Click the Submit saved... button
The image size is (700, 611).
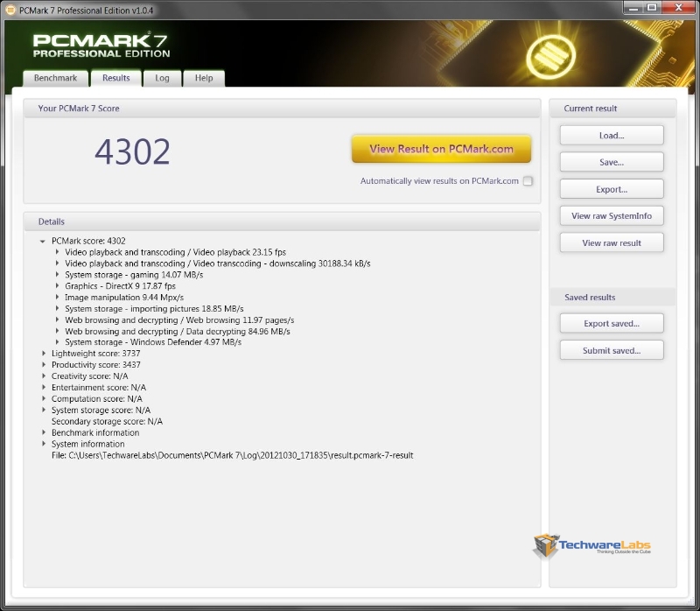click(x=612, y=351)
